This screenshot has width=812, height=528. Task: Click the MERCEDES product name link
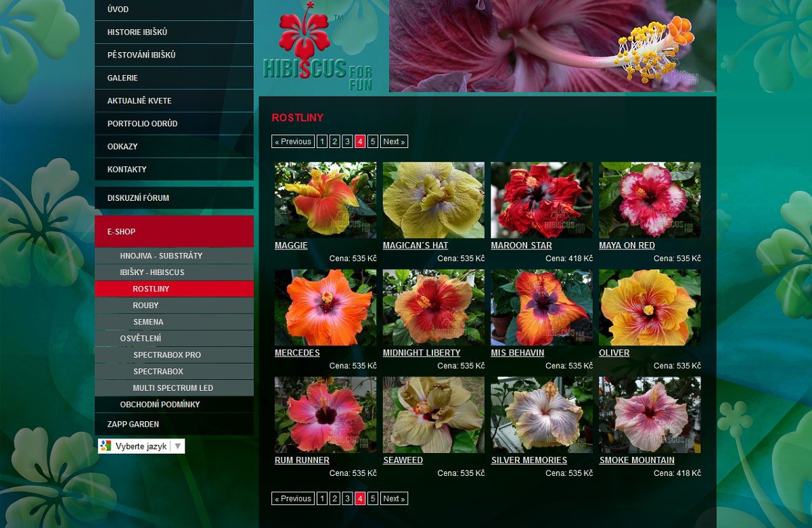pyautogui.click(x=297, y=353)
